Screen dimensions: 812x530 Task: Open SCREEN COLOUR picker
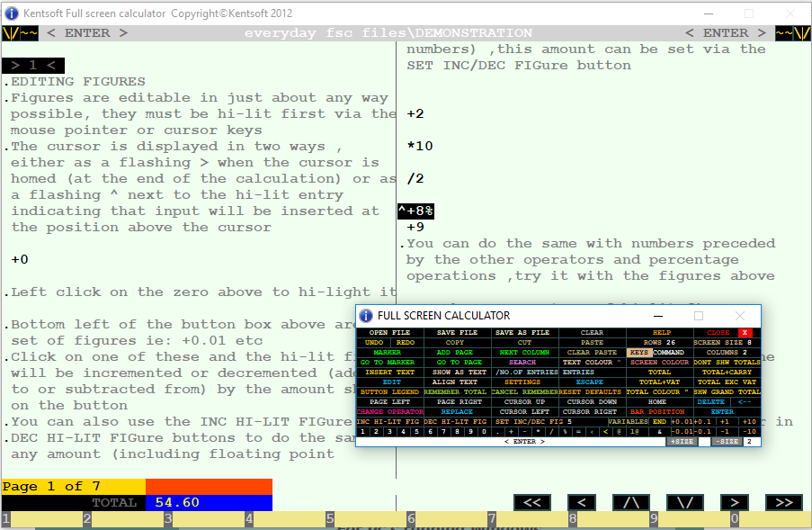click(x=660, y=362)
